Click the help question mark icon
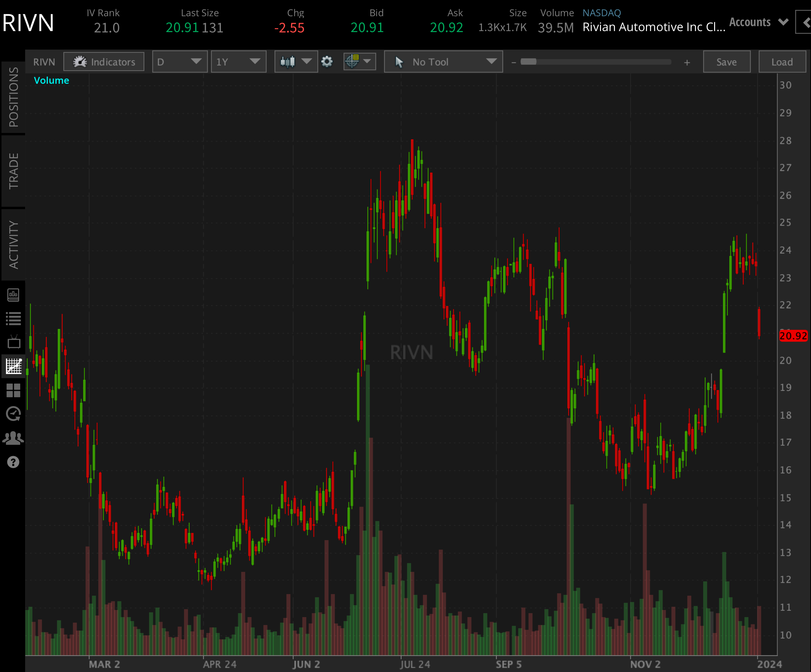811x672 pixels. point(13,462)
